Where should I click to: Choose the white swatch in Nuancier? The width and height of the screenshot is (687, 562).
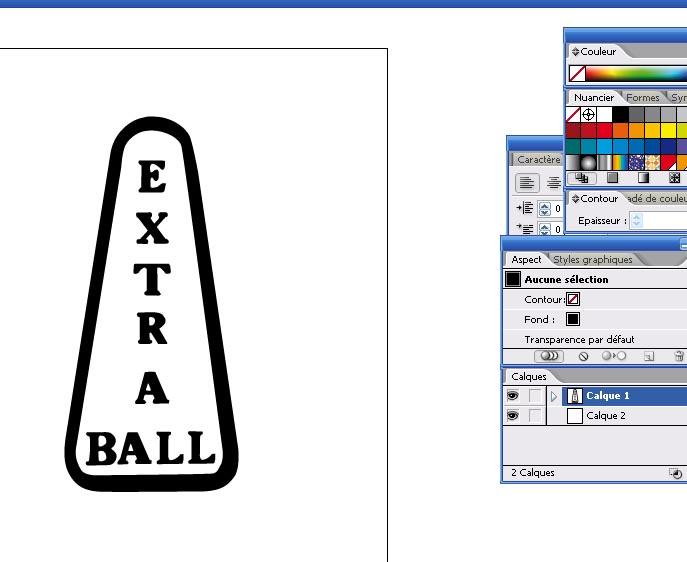[604, 115]
